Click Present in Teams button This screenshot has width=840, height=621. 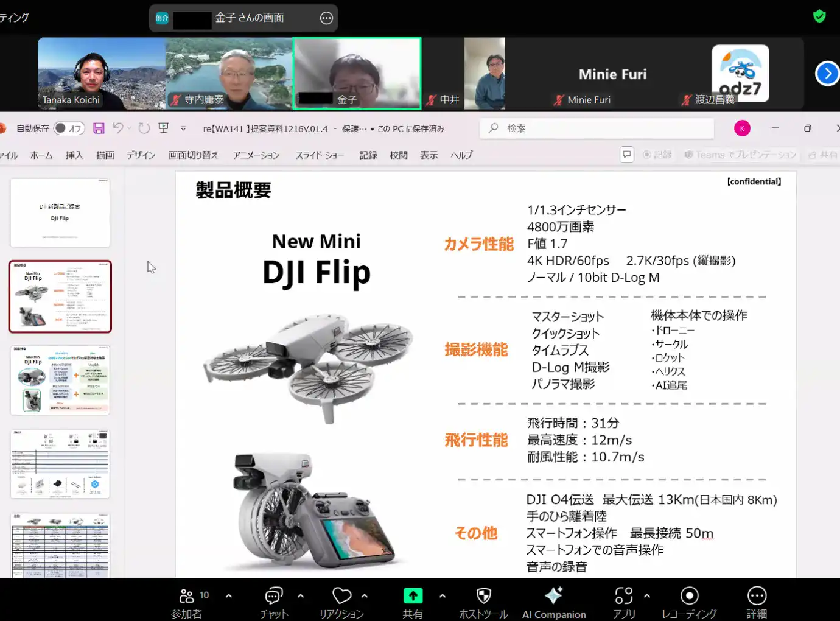740,155
